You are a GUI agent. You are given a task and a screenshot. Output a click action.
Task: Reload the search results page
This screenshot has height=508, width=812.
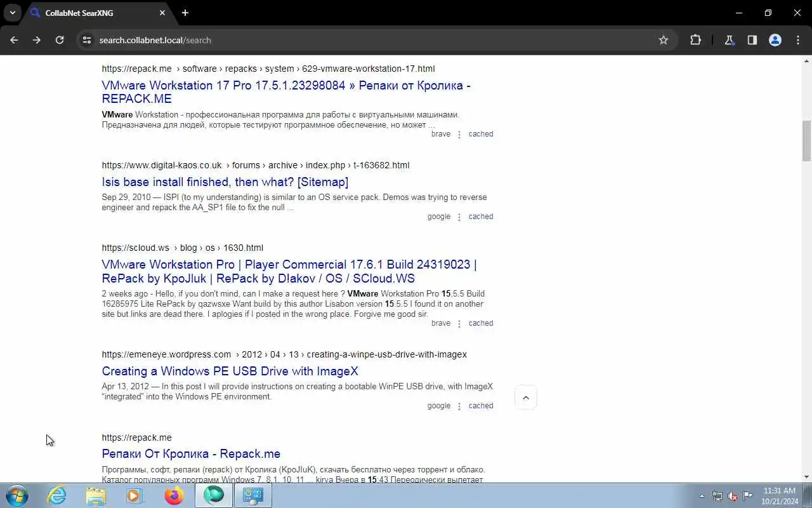(60, 40)
